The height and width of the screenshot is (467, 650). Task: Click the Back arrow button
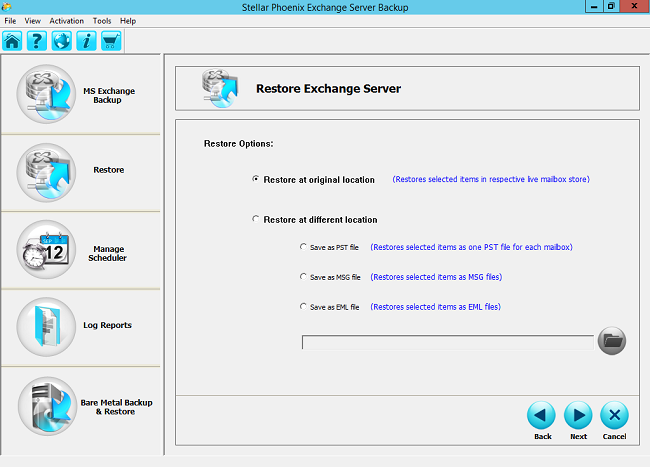[541, 415]
